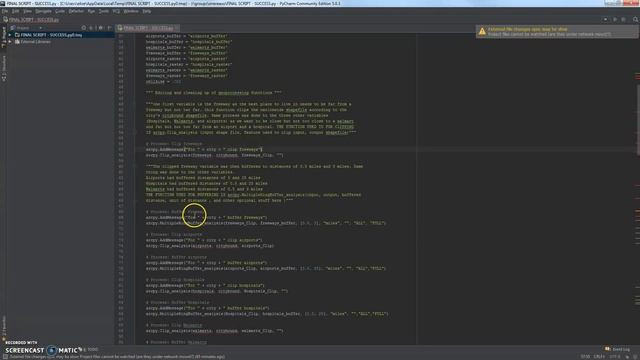Screen dimensions: 640x360
Task: Click the line separator CRLF indicator
Action: tap(599, 357)
